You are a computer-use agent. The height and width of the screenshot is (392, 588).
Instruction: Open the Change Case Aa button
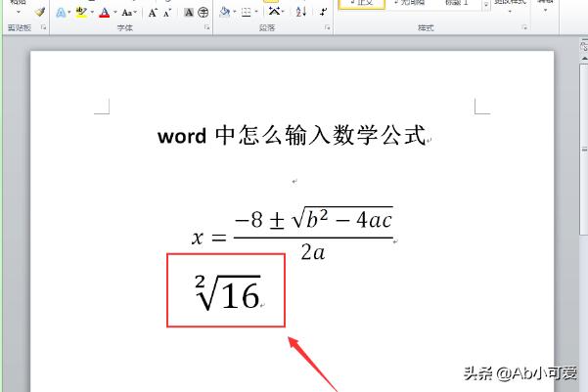coord(127,13)
